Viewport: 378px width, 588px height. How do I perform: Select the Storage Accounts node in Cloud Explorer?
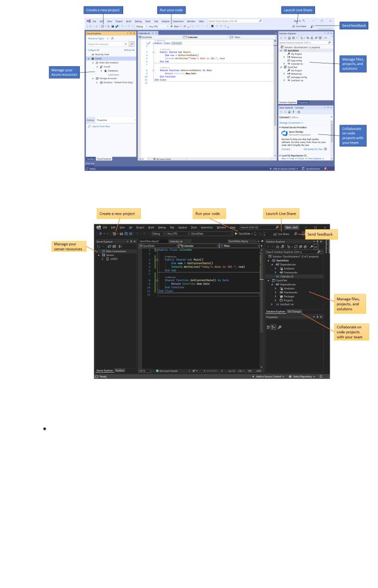[x=108, y=79]
